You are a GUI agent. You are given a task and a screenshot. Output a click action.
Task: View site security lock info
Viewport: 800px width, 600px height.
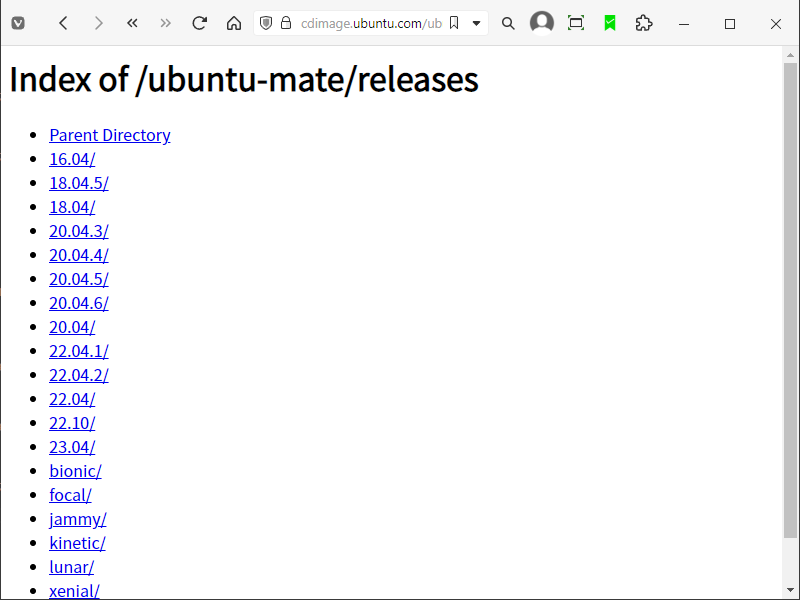286,23
